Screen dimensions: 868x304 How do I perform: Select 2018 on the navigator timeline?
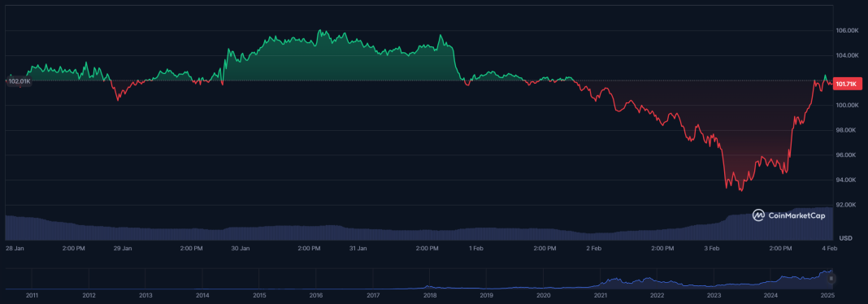[x=430, y=295]
